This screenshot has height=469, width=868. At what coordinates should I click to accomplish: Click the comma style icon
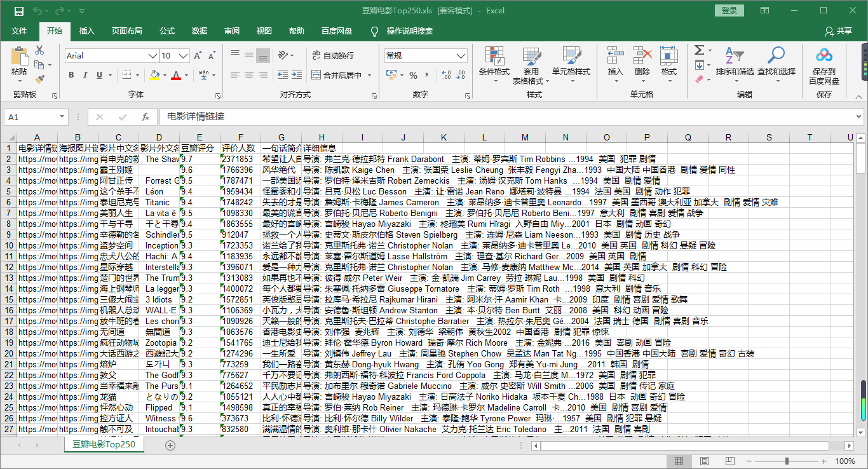coord(427,75)
